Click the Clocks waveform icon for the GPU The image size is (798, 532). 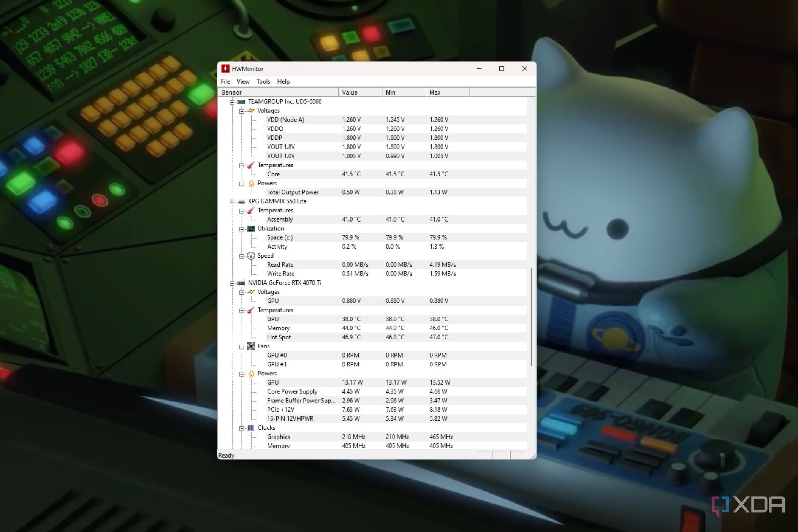point(251,427)
